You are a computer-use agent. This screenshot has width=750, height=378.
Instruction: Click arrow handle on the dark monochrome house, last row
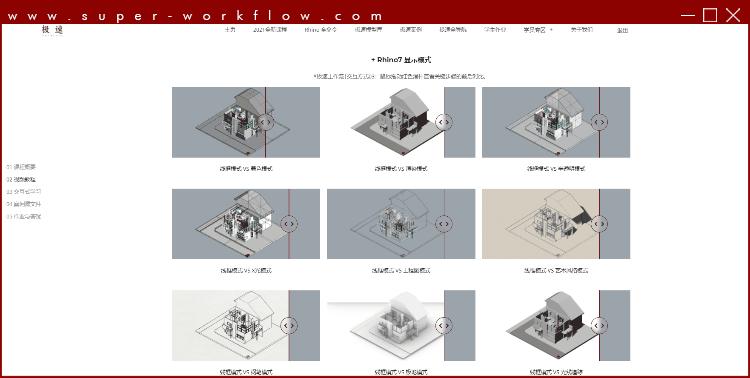(x=599, y=325)
